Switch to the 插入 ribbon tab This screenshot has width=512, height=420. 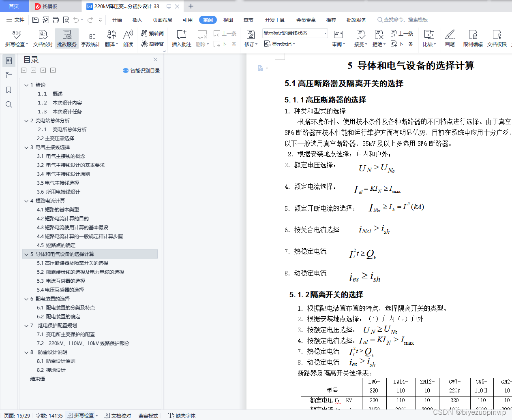[x=137, y=20]
